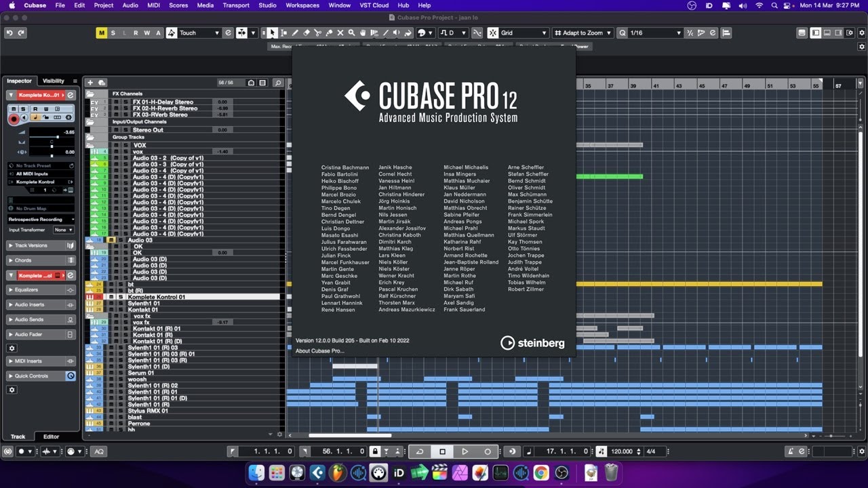Click Apply Quantize Q button
This screenshot has height=488, width=868.
click(622, 33)
